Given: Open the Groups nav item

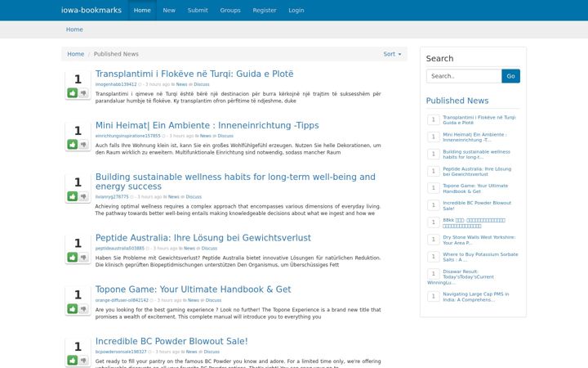Looking at the screenshot, I should pyautogui.click(x=230, y=10).
